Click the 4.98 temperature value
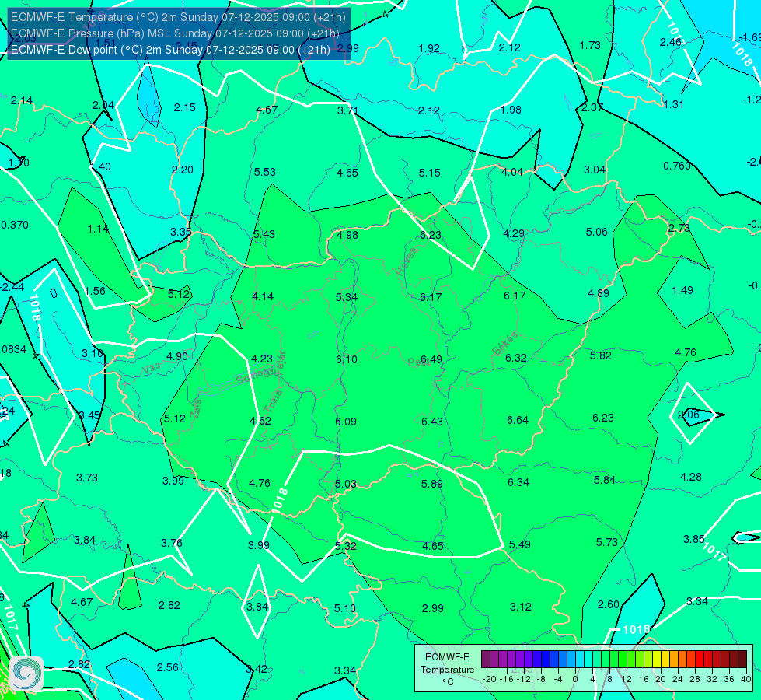 (x=347, y=235)
